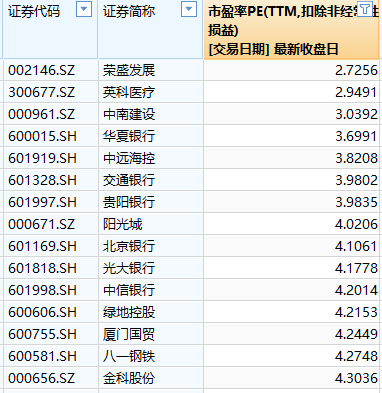Click the 北京银行 cell

[151, 246]
